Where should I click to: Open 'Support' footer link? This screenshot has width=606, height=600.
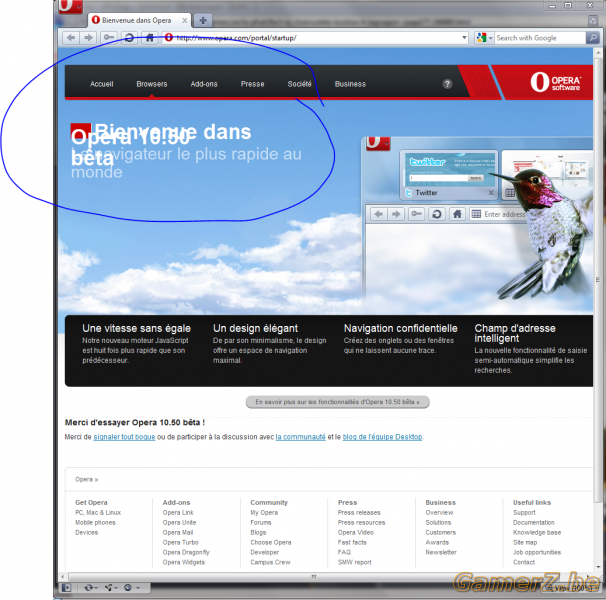coord(524,513)
